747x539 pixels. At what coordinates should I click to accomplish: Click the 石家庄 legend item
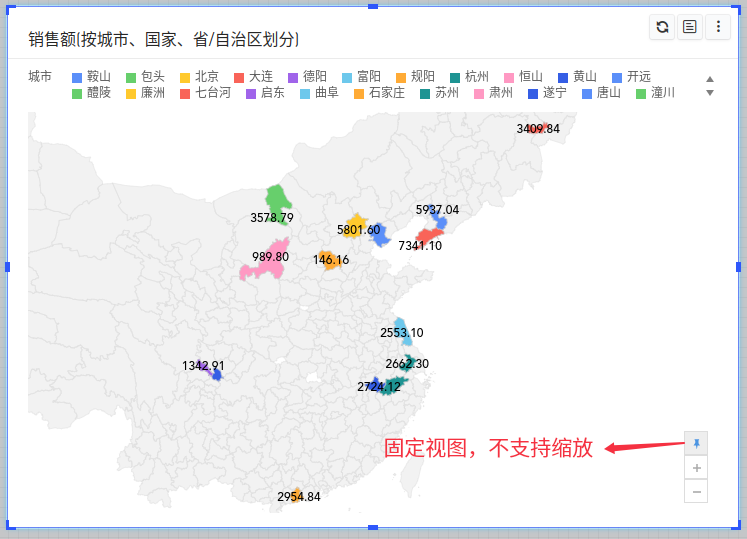(378, 93)
